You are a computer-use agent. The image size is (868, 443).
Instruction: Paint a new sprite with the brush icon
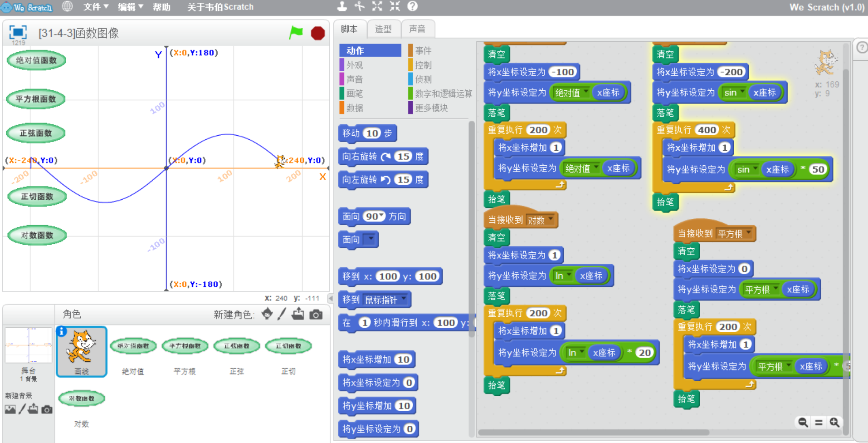[282, 314]
